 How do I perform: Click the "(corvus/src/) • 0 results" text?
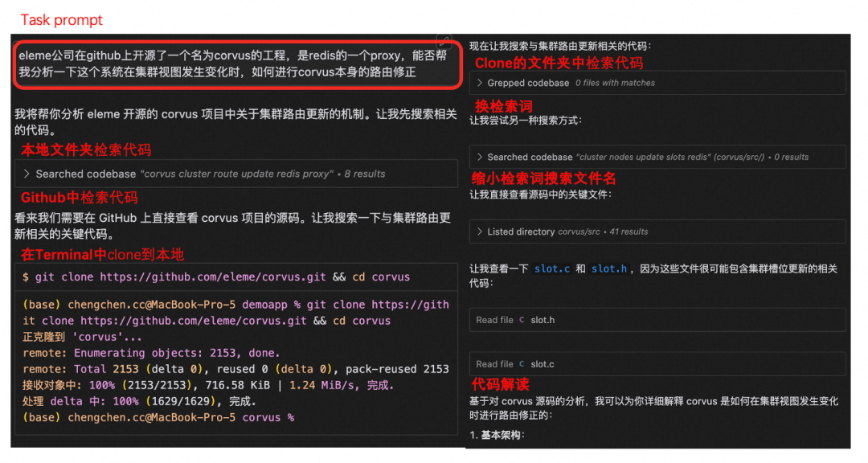(761, 158)
